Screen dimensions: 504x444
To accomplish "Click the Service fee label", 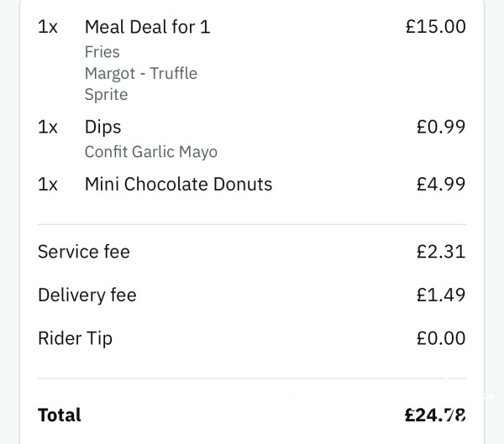I will 84,252.
